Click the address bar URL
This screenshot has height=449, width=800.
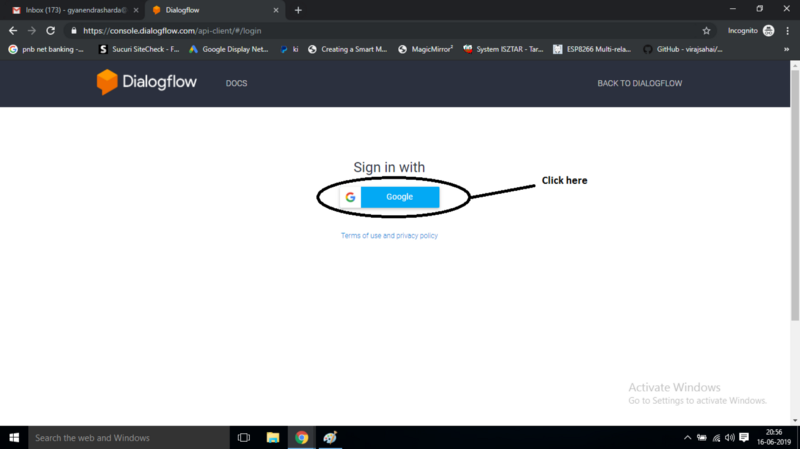172,31
